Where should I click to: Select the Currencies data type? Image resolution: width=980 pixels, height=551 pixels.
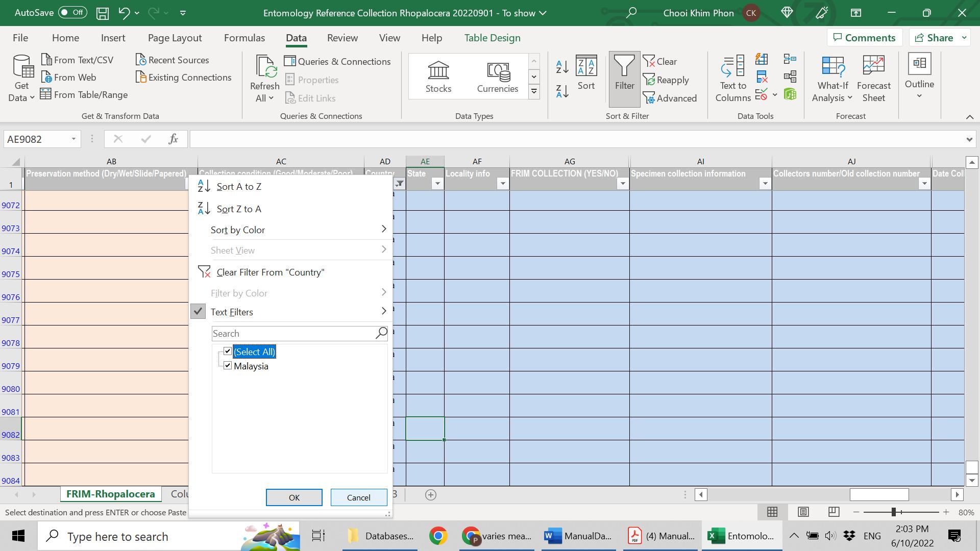pos(498,77)
